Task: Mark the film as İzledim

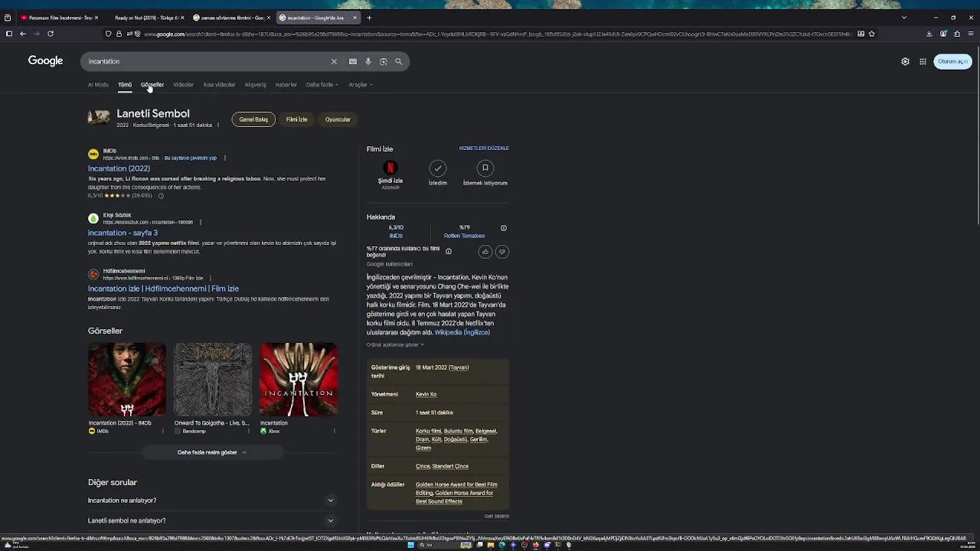Action: (438, 168)
